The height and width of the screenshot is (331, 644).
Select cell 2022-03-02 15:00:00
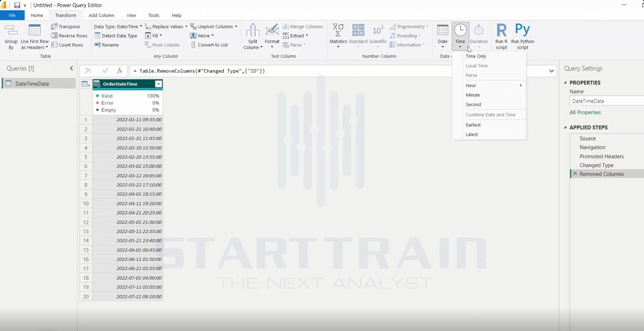coord(128,166)
